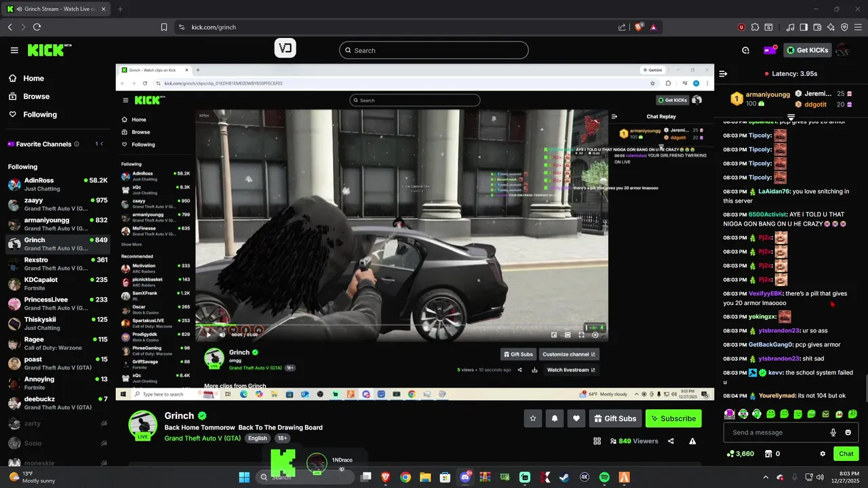The image size is (868, 488).
Task: Open a new tab with plus button
Action: 120,9
